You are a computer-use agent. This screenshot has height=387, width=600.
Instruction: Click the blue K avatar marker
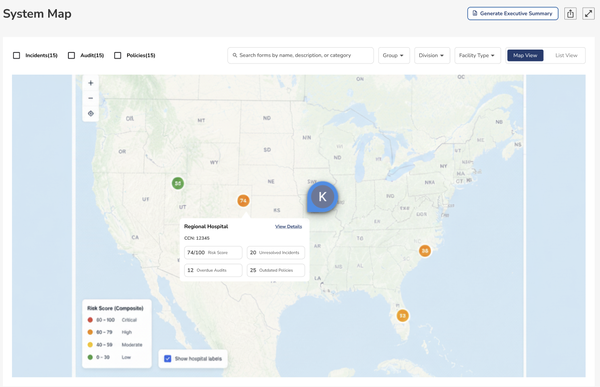(x=322, y=197)
